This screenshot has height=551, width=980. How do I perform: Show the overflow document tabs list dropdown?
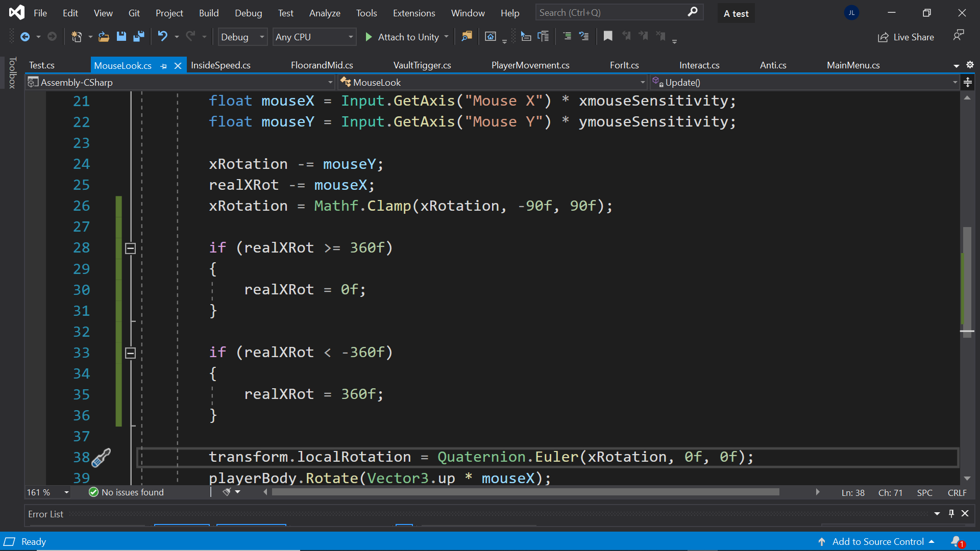pos(956,65)
